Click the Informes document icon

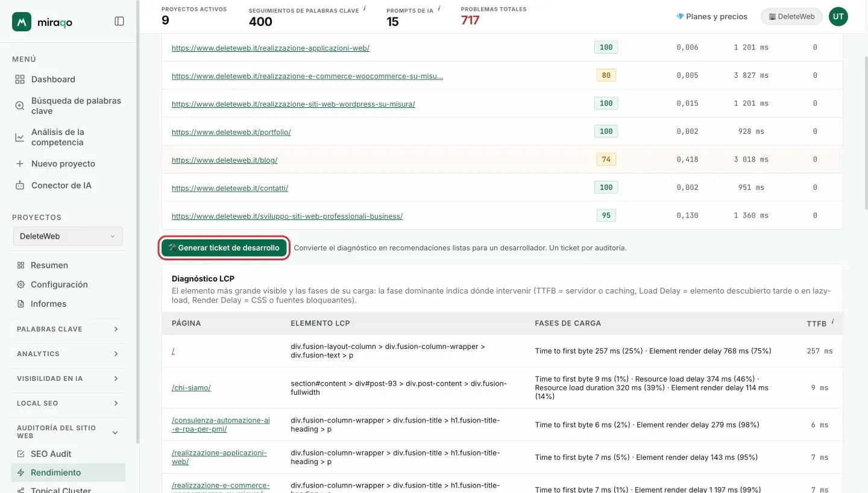21,304
